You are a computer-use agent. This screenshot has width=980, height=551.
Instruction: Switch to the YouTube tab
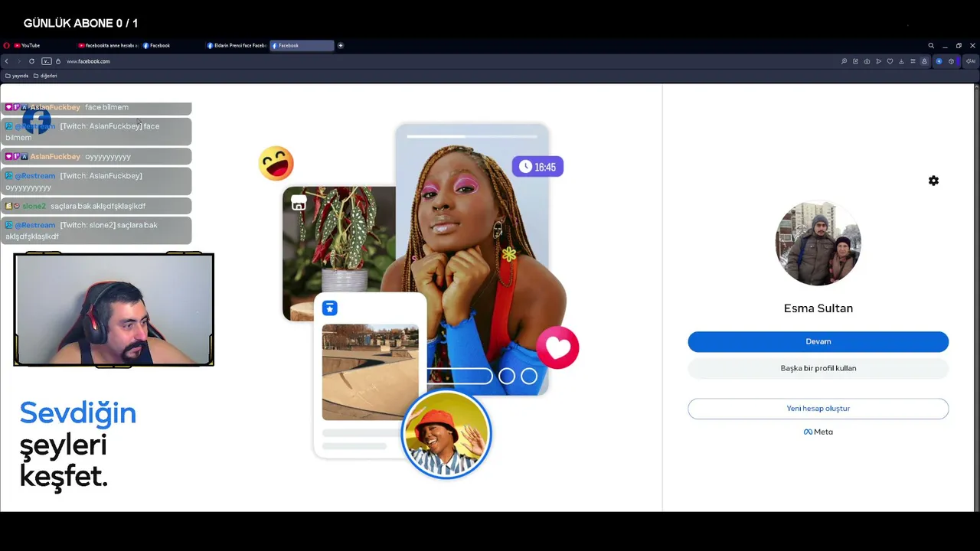[43, 46]
